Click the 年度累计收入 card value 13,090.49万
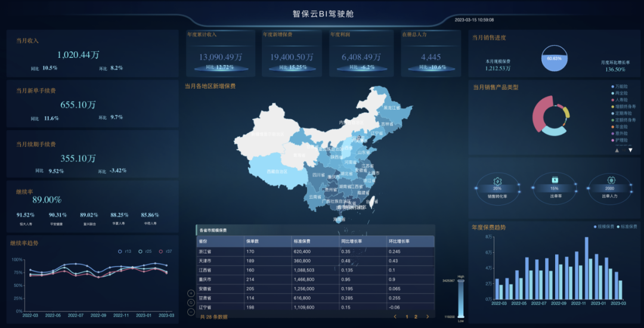 [221, 57]
